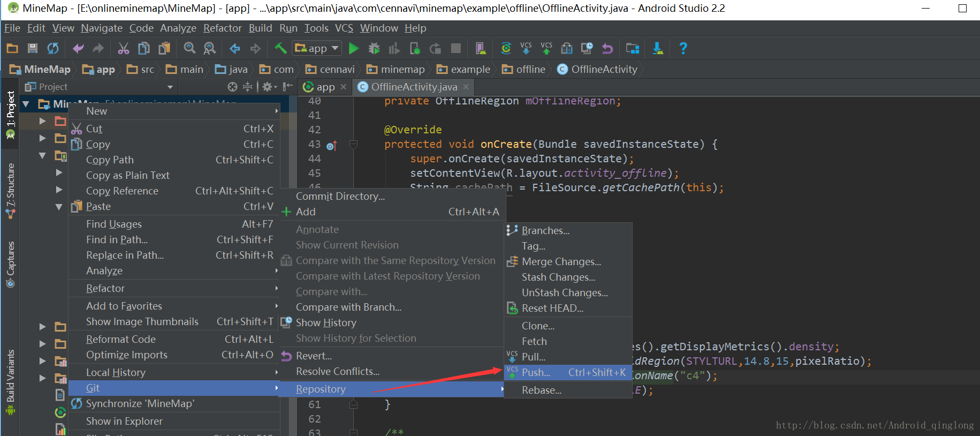980x436 pixels.
Task: Toggle the code fold marker at line 43
Action: pos(353,144)
